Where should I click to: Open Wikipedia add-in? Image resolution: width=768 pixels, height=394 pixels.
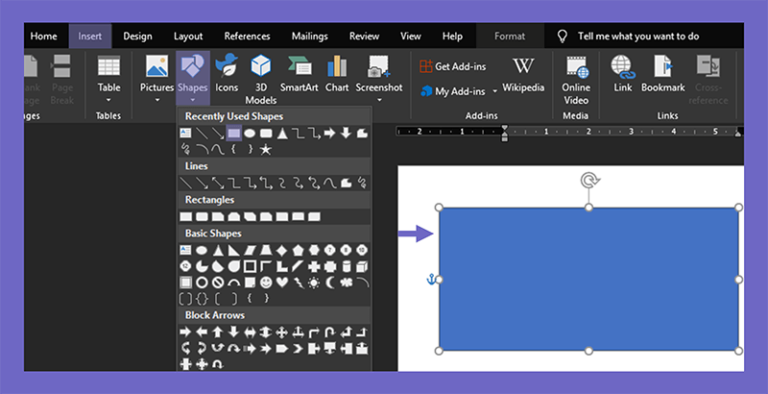coord(523,74)
